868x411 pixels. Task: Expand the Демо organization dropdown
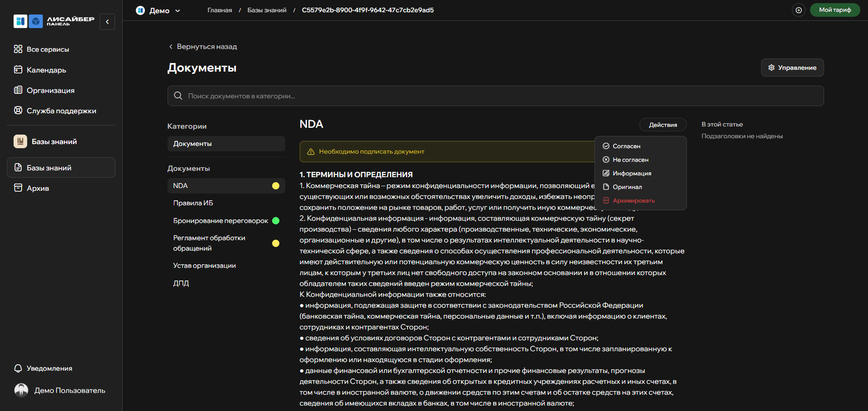(x=177, y=10)
